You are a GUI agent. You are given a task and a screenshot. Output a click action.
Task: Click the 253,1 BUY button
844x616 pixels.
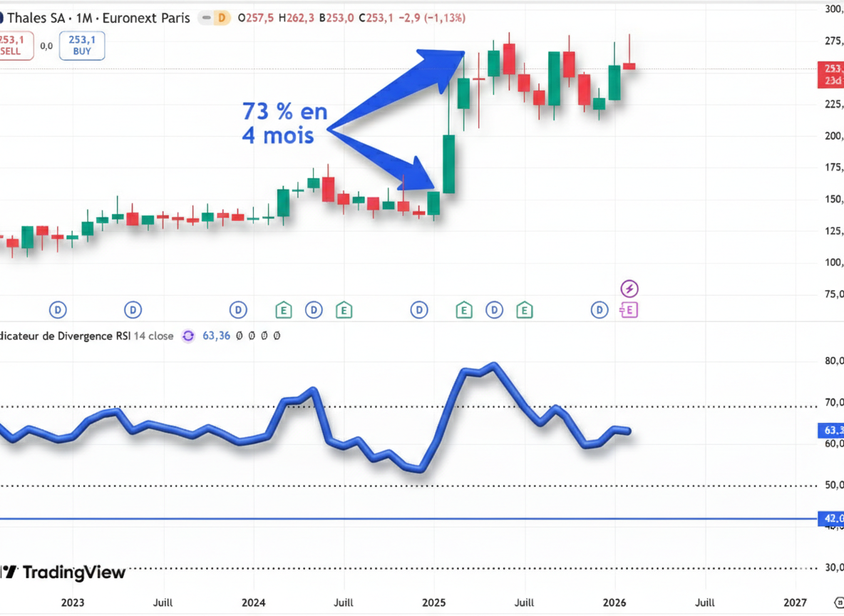pos(82,46)
